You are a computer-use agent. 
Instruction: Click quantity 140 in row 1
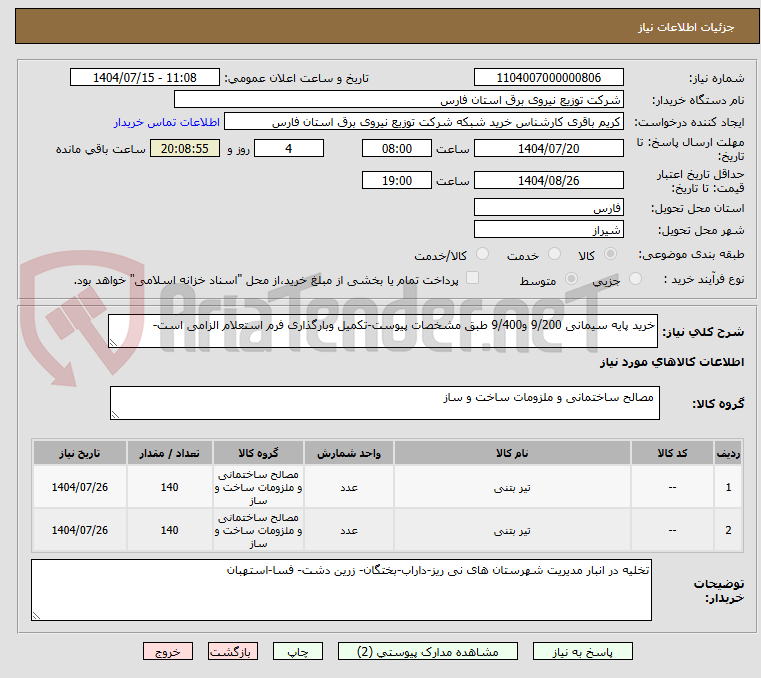pos(169,487)
